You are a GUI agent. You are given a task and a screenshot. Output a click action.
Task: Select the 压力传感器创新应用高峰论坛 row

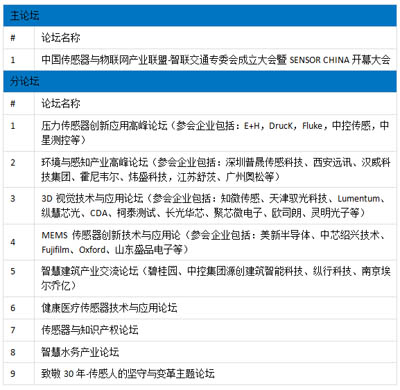point(200,133)
